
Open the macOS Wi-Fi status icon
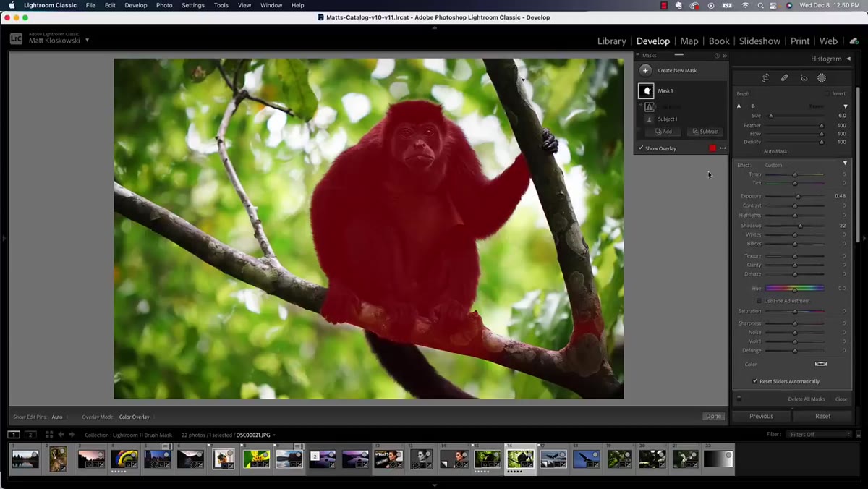746,5
